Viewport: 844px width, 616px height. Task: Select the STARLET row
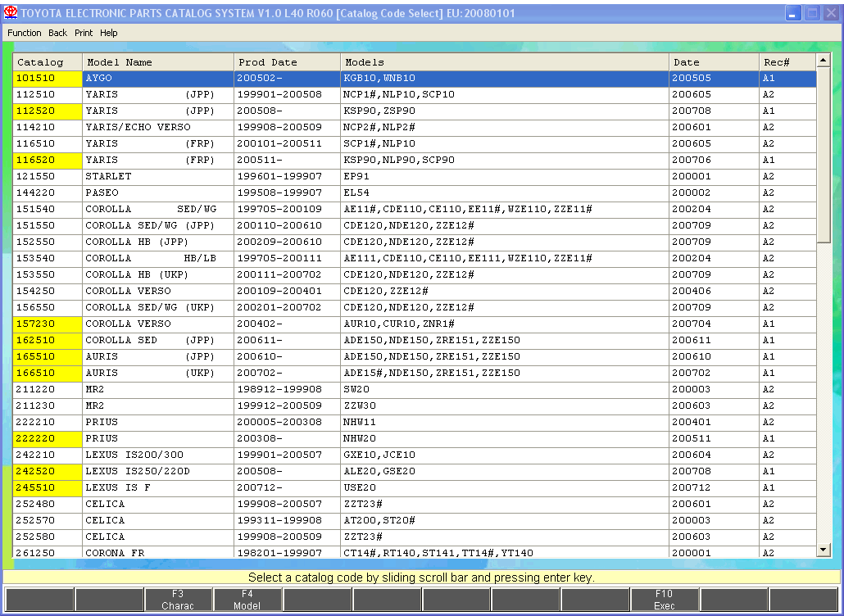[415, 176]
